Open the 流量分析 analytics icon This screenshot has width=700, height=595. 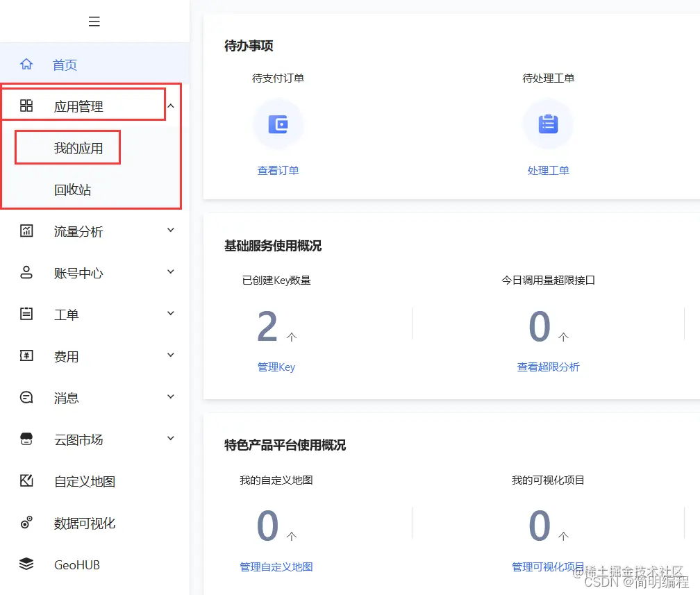[x=26, y=231]
